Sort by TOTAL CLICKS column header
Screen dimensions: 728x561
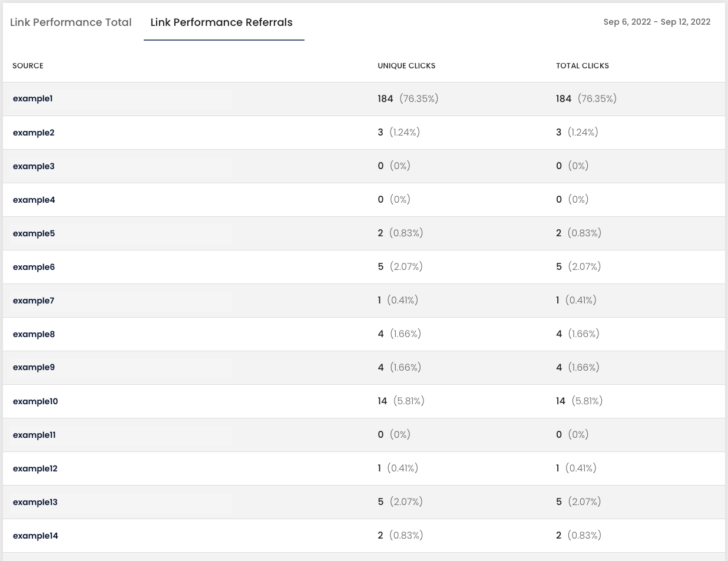tap(583, 65)
